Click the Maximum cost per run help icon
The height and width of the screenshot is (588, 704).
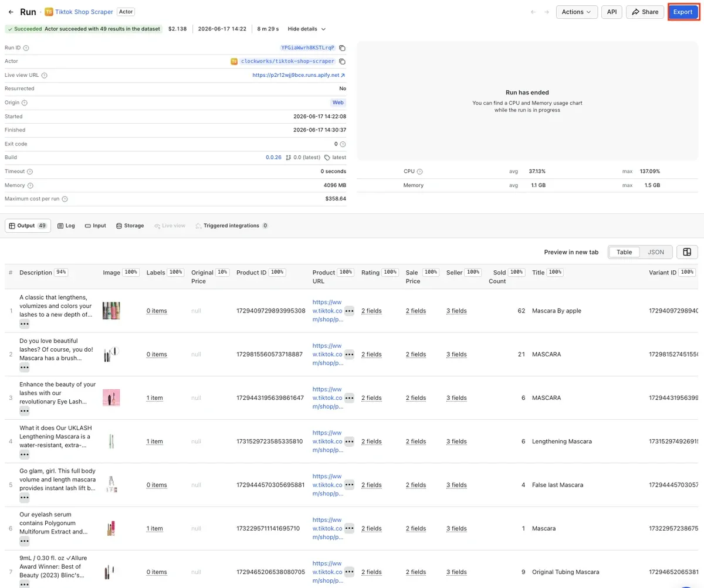(x=65, y=199)
